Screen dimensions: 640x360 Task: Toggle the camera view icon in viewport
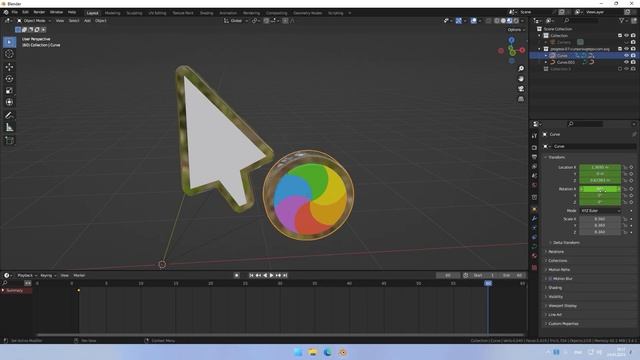[x=521, y=89]
